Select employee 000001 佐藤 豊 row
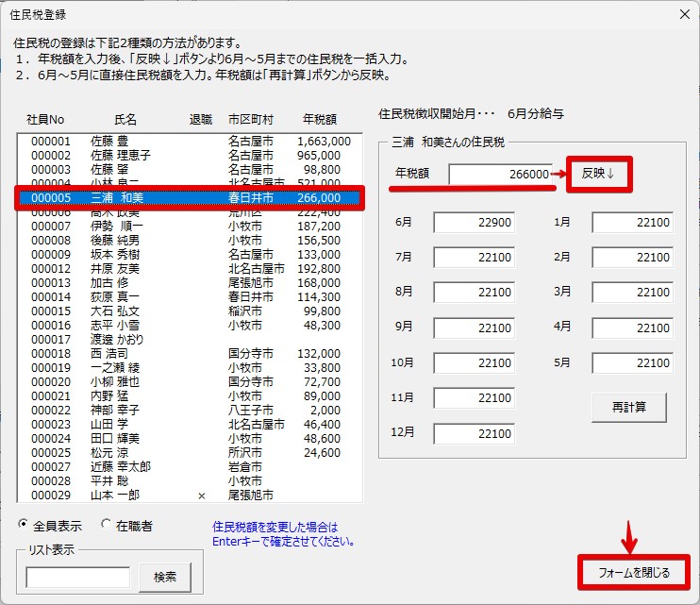The image size is (700, 605). (190, 141)
